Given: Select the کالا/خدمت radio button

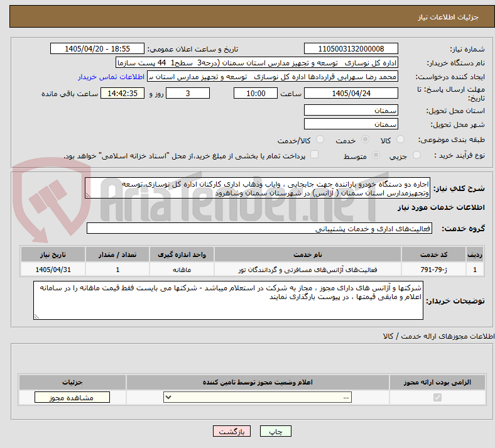Looking at the screenshot, I should [x=320, y=139].
